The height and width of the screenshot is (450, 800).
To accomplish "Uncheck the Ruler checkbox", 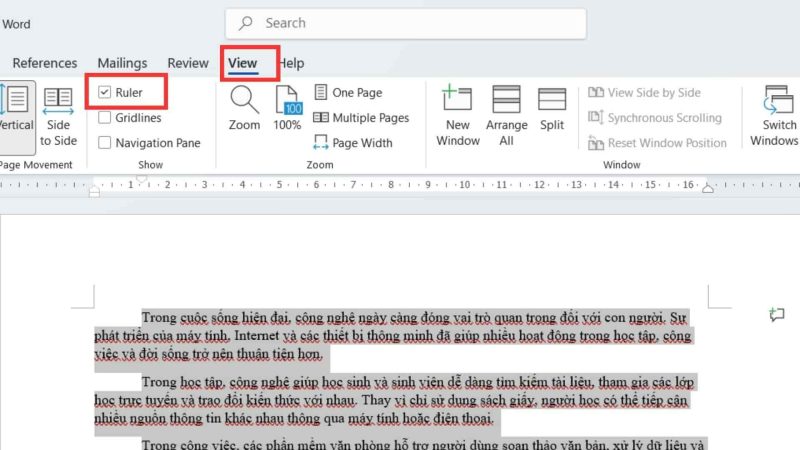I will pos(105,92).
